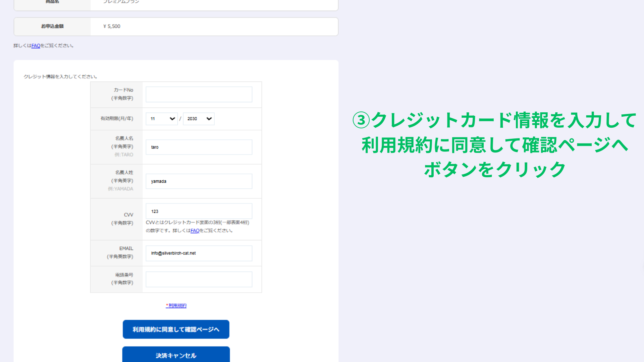Click 利用規約に同意して確認ページへ button
This screenshot has height=362, width=644.
click(176, 329)
